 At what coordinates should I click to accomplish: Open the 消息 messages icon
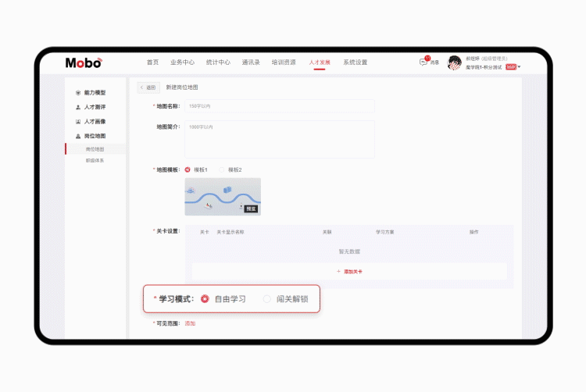424,62
